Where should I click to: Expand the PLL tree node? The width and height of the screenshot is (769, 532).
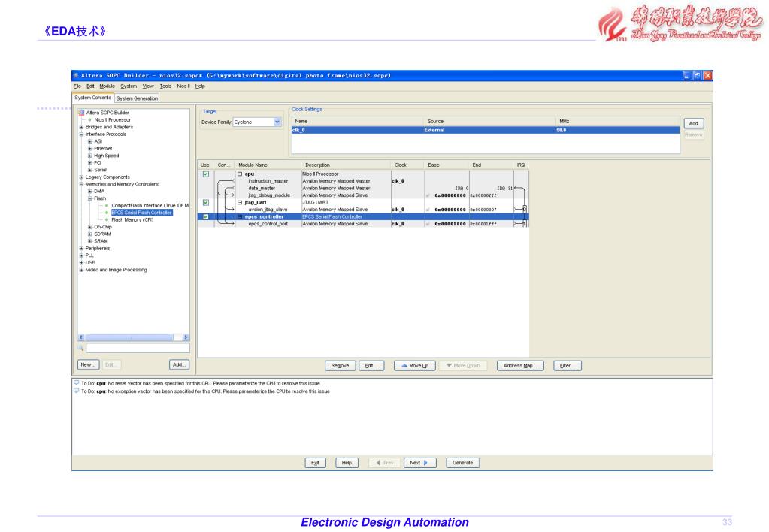(81, 255)
